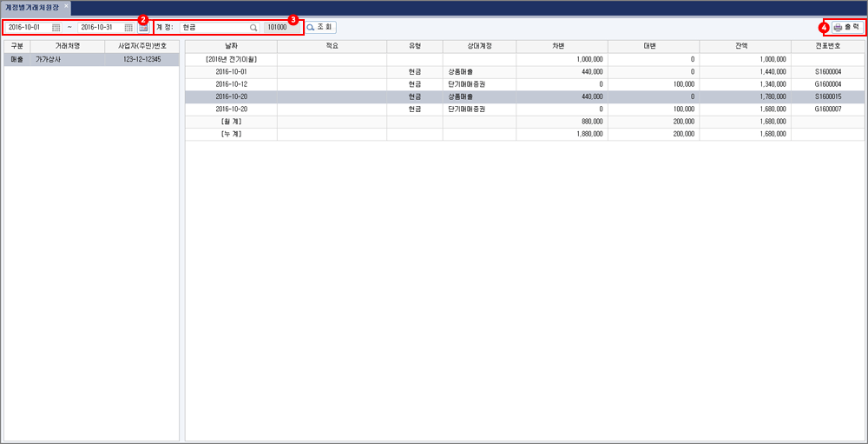Select the 2016-10-01 date cell
The width and height of the screenshot is (868, 444).
pyautogui.click(x=232, y=72)
